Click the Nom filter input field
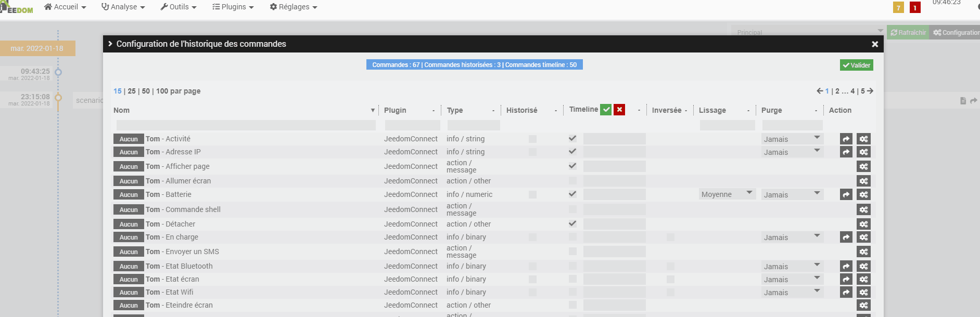Screen dimensions: 980x317 pos(246,125)
